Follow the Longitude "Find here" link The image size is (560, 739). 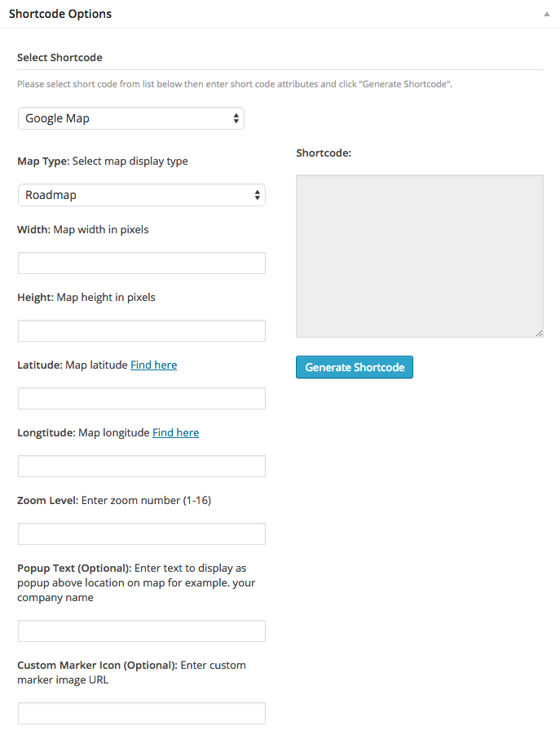[175, 433]
